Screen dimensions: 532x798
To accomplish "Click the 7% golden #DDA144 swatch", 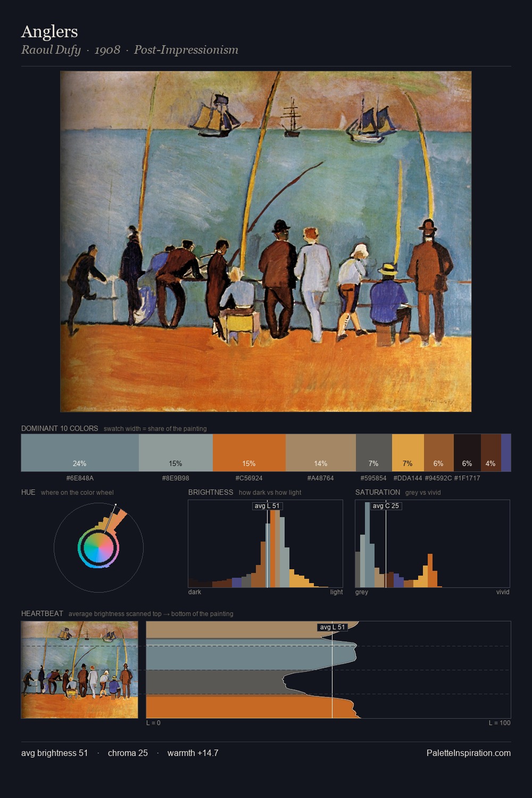I will point(408,453).
